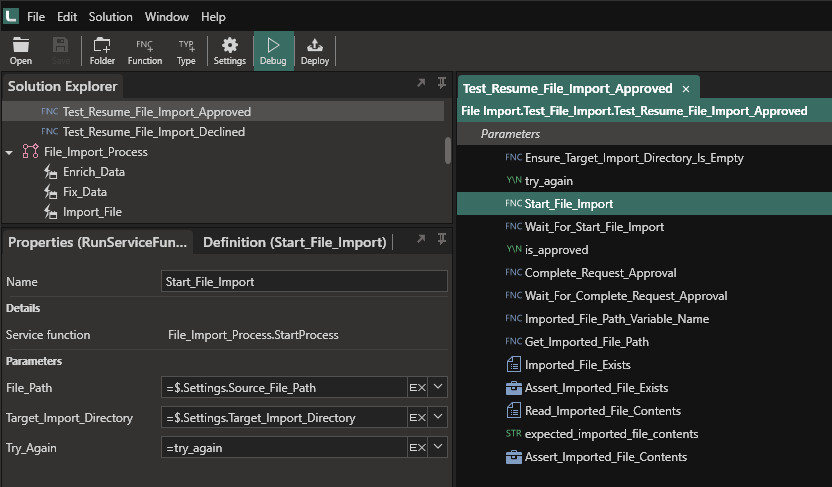Pop out the Properties panel arrow icon

click(x=421, y=239)
